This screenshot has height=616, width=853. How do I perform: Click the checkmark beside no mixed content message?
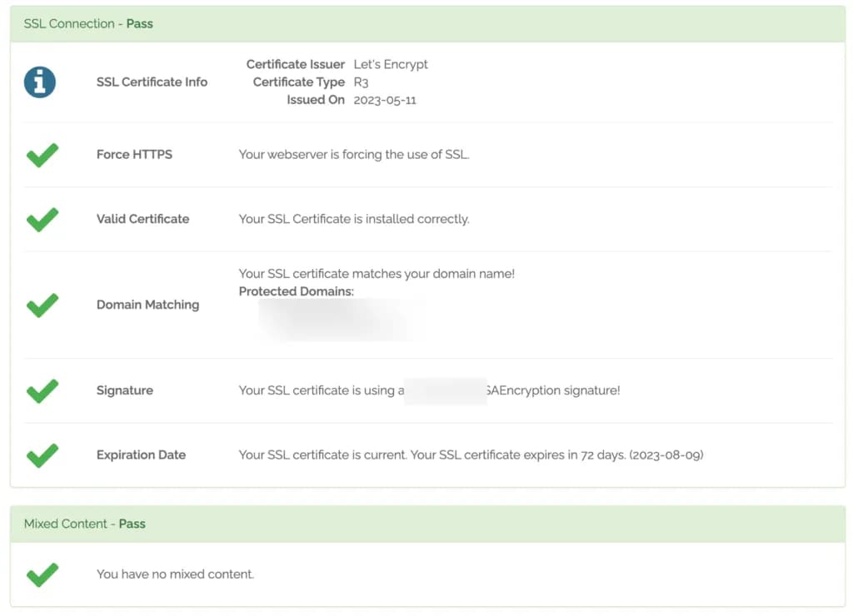coord(42,574)
